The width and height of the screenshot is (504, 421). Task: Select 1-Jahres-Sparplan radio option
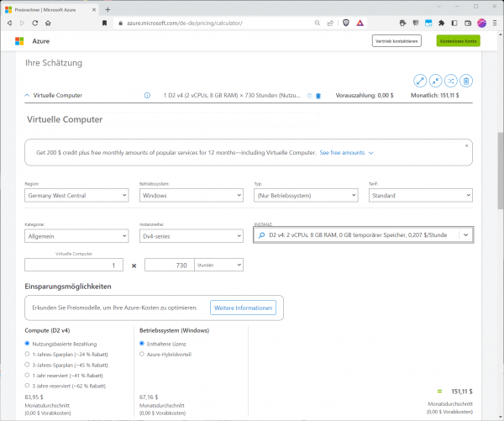[27, 354]
